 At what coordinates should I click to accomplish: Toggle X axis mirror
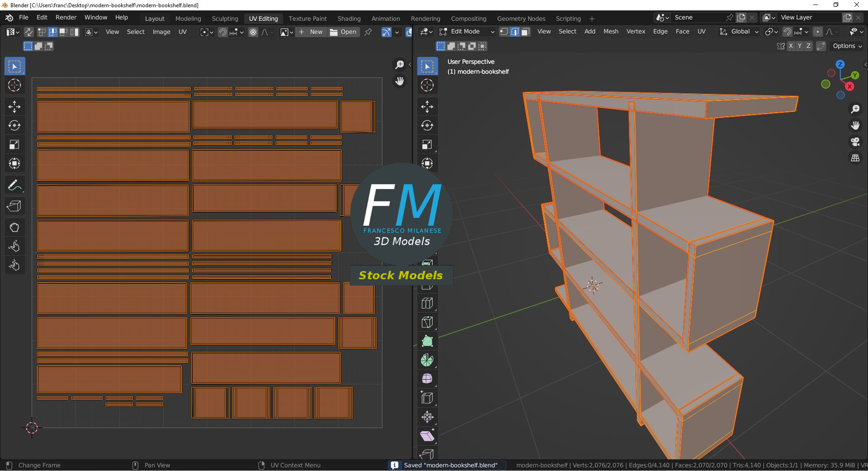pyautogui.click(x=791, y=46)
